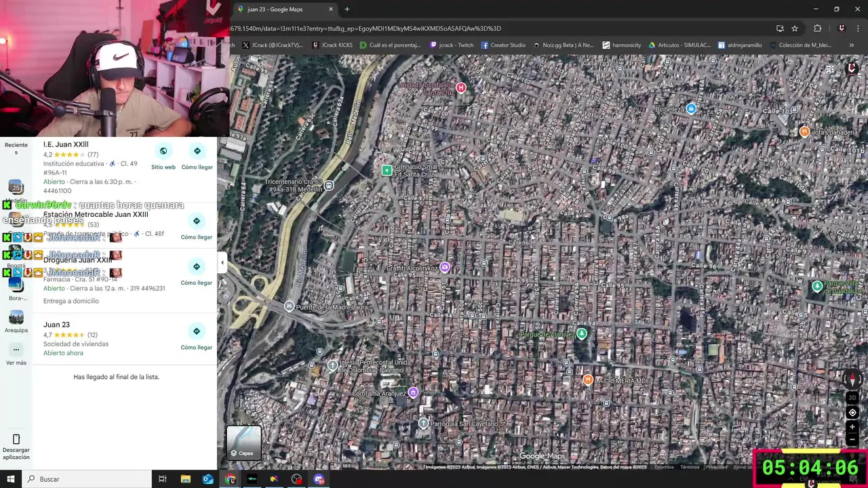Reset map orientation with the compass
Viewport: 868px width, 488px height.
coord(852,380)
